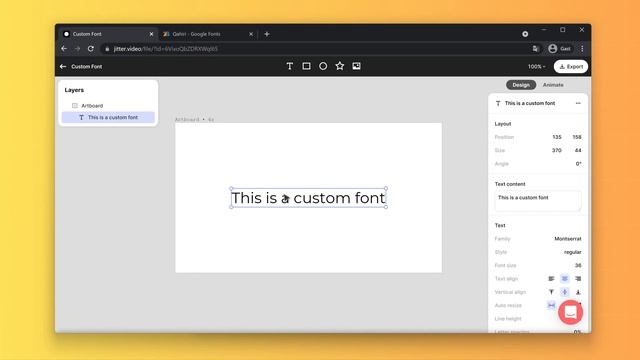Click the Artboard label above the canvas
Viewport: 640px width, 360px height.
coord(194,120)
